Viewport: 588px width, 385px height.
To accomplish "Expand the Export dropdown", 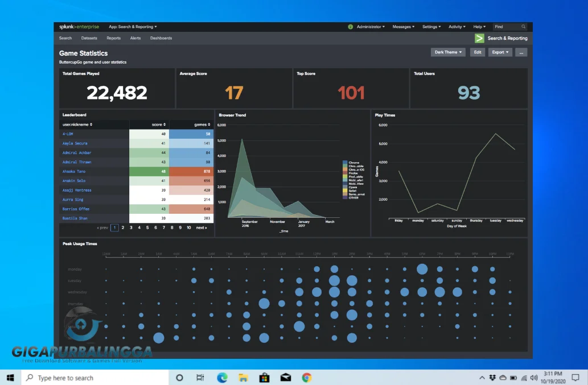I will (501, 52).
